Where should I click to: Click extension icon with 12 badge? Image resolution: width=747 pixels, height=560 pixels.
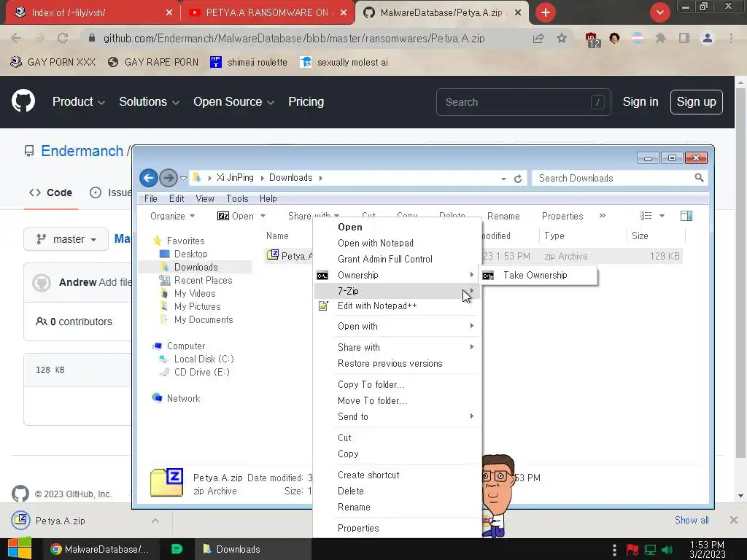(x=592, y=39)
